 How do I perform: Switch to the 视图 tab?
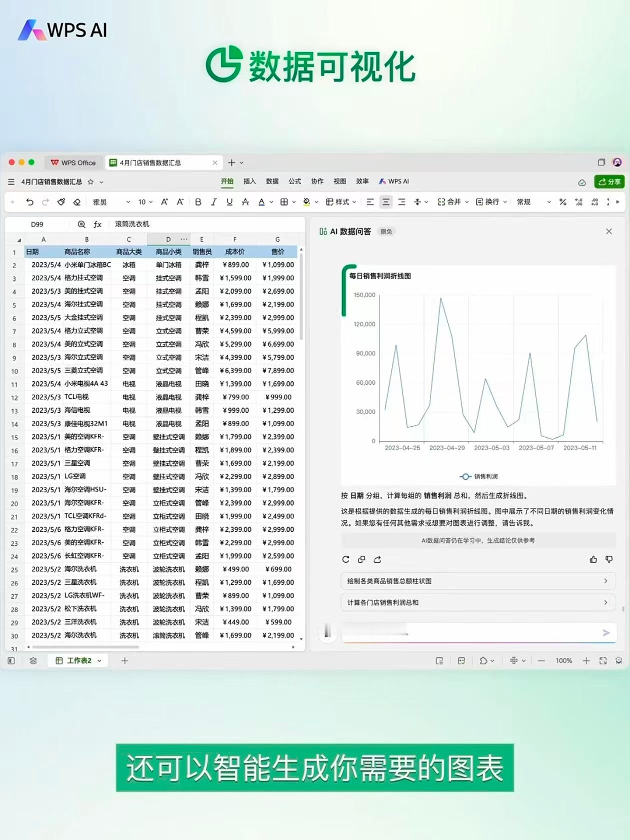point(340,181)
